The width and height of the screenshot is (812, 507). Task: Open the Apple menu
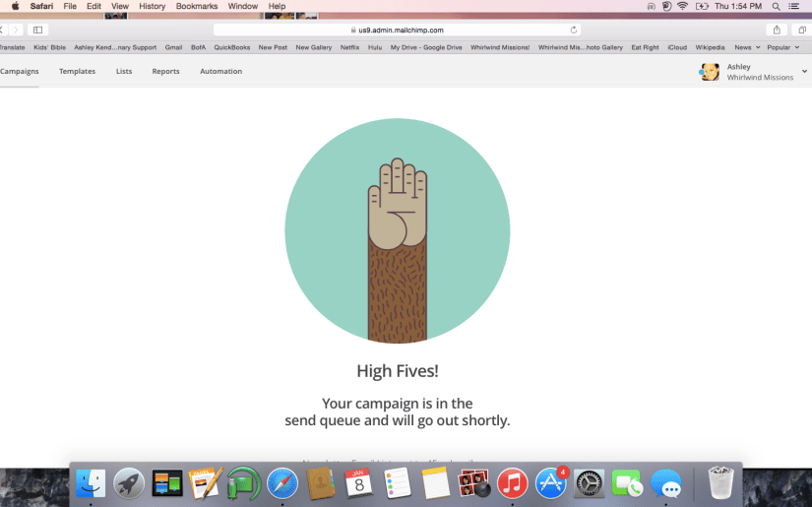(15, 6)
